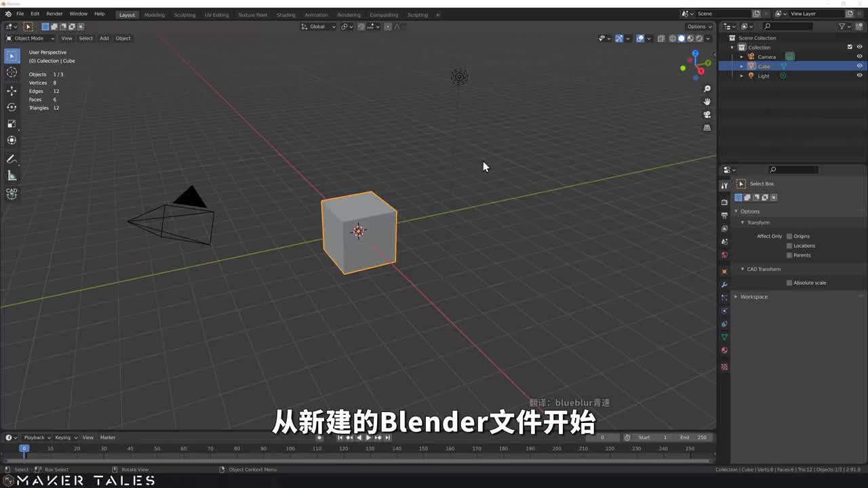Open the Output properties tab

click(724, 215)
